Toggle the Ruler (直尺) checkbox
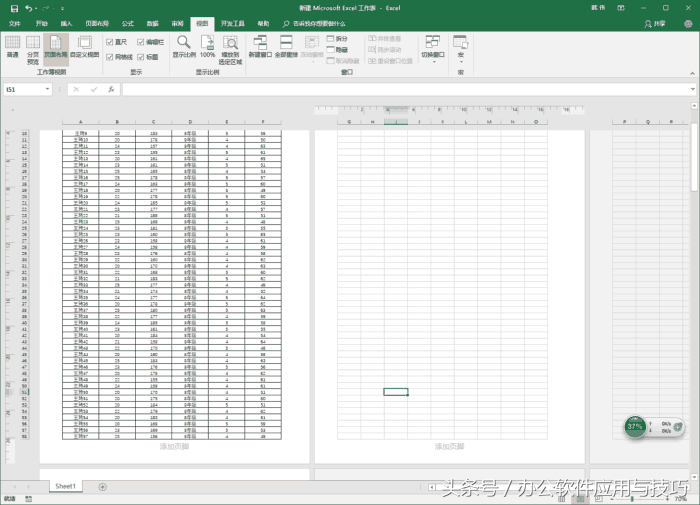 [109, 42]
